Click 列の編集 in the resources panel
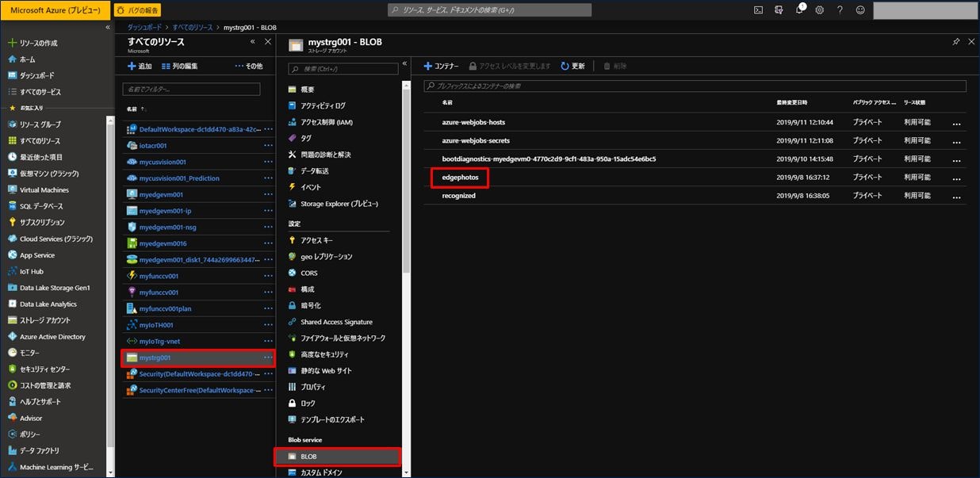 coord(180,66)
